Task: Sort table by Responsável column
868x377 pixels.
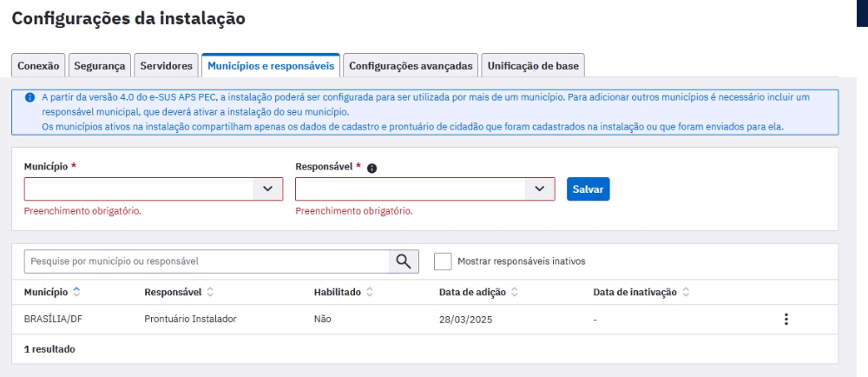Action: (x=179, y=292)
